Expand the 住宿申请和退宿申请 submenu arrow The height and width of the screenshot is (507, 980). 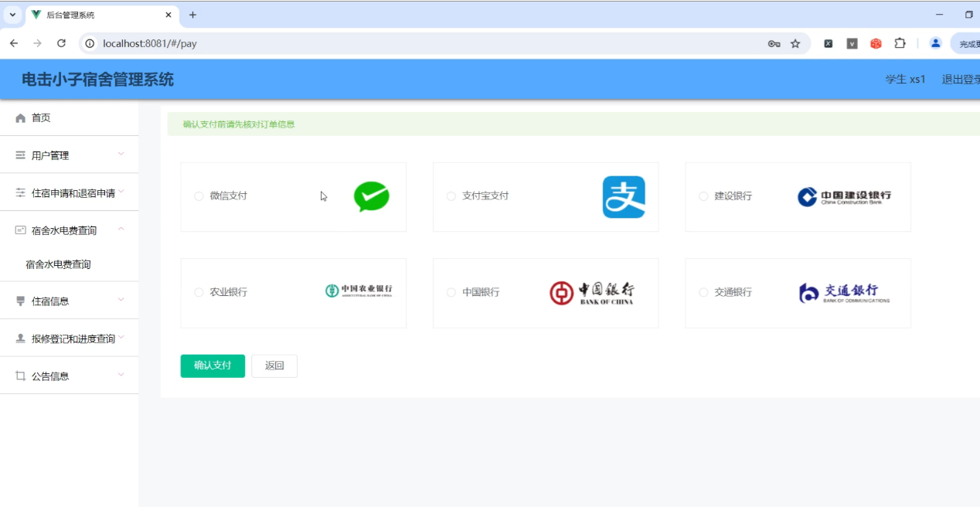pos(121,192)
